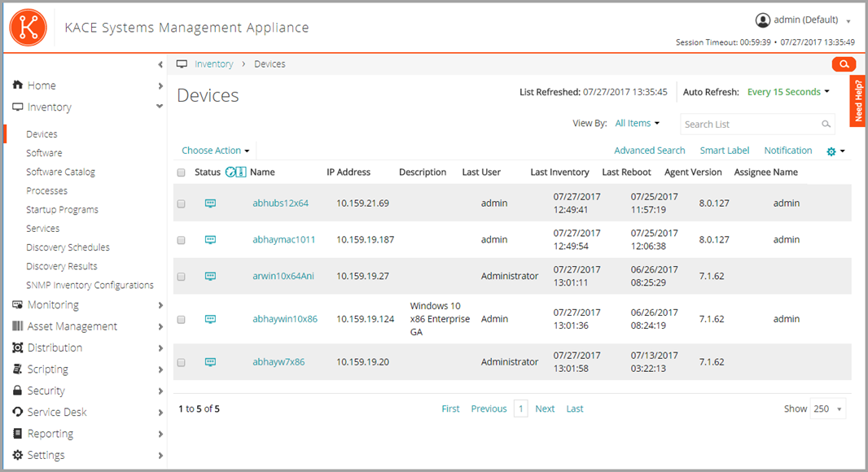
Task: Open the gear table options icon
Action: (831, 151)
